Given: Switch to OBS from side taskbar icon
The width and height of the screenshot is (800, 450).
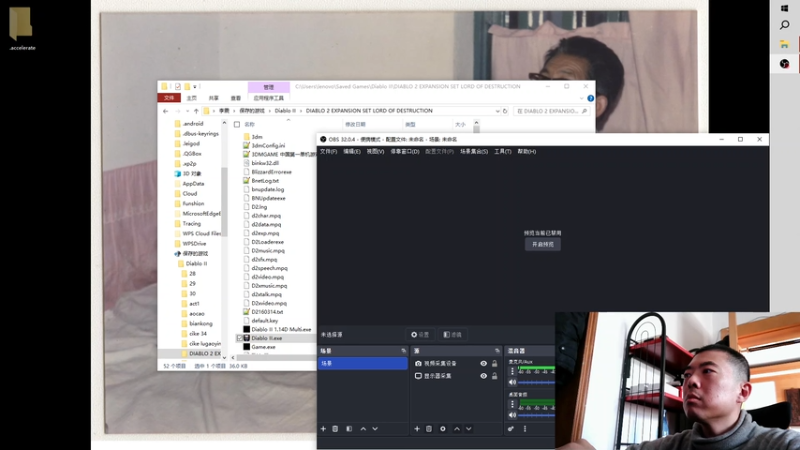Looking at the screenshot, I should tap(785, 64).
